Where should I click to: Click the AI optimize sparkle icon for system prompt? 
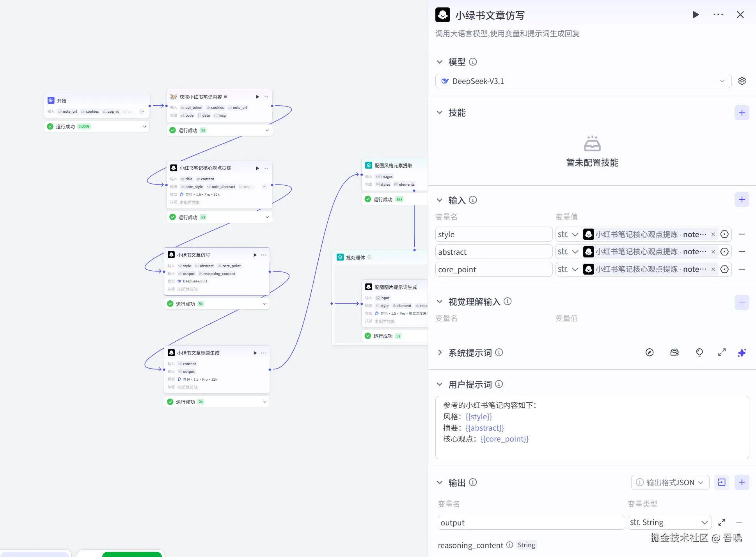pos(742,353)
